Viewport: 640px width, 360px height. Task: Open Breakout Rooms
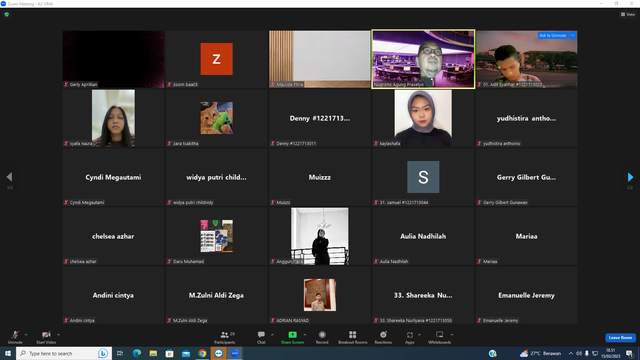pyautogui.click(x=353, y=337)
